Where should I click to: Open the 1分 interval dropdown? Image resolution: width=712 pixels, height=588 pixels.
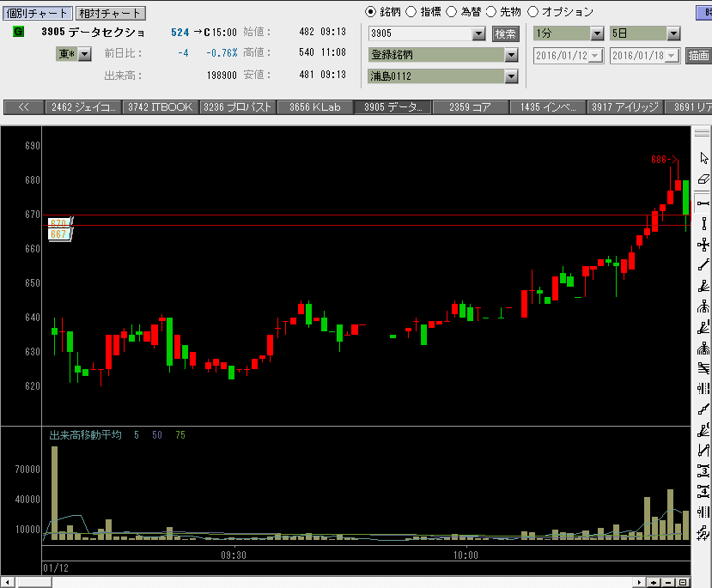pos(597,33)
